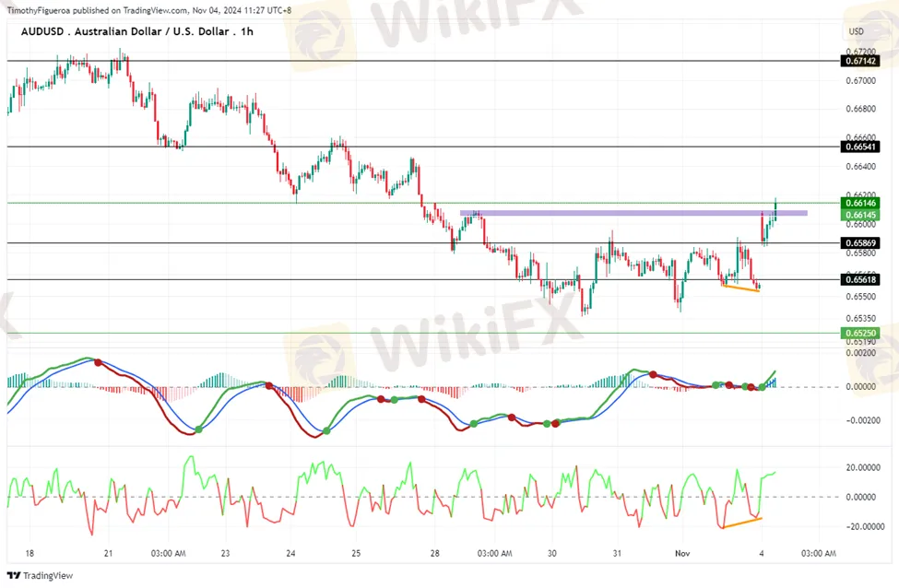
Task: Click the 0.67142 price label
Action: click(x=859, y=61)
